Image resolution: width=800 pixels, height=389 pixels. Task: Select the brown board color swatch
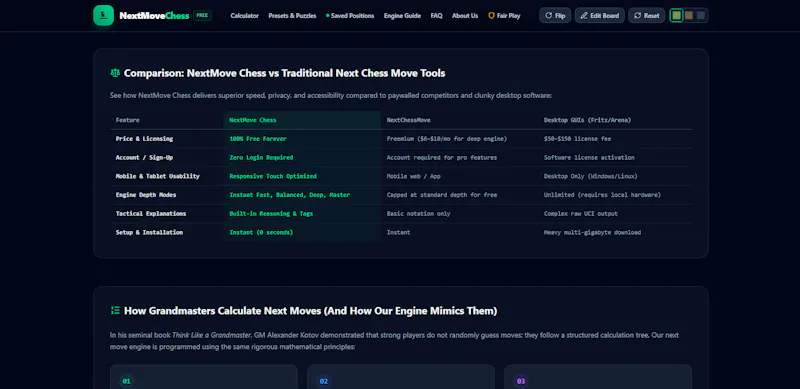pyautogui.click(x=689, y=15)
